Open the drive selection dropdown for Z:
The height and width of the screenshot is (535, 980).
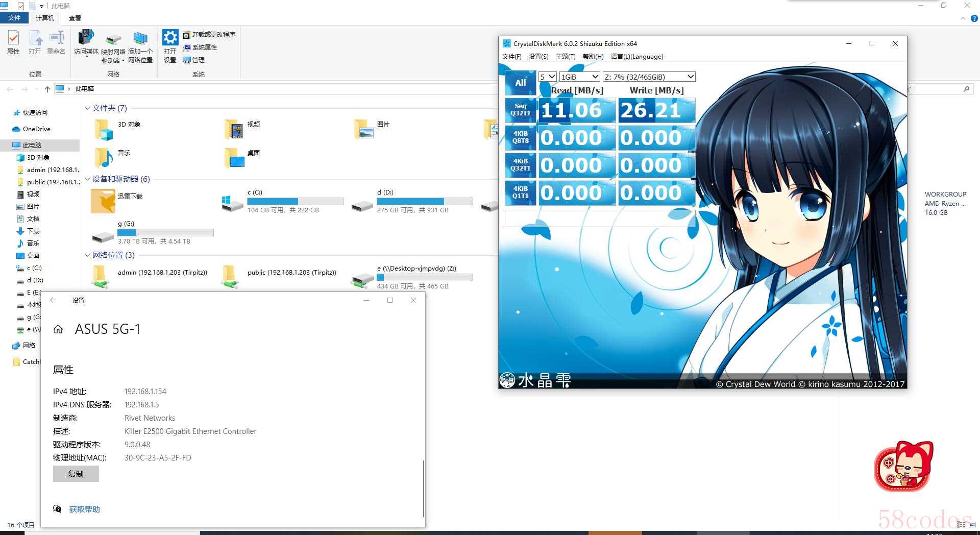pyautogui.click(x=649, y=77)
